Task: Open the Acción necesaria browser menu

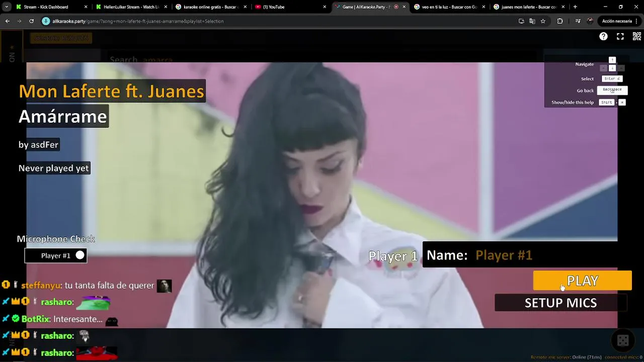Action: tap(620, 21)
